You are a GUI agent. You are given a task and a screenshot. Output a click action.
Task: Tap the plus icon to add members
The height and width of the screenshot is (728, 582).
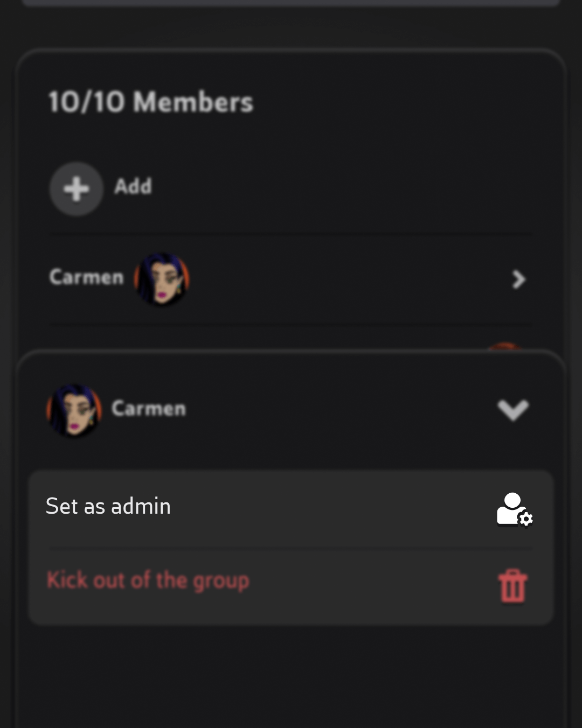(77, 189)
